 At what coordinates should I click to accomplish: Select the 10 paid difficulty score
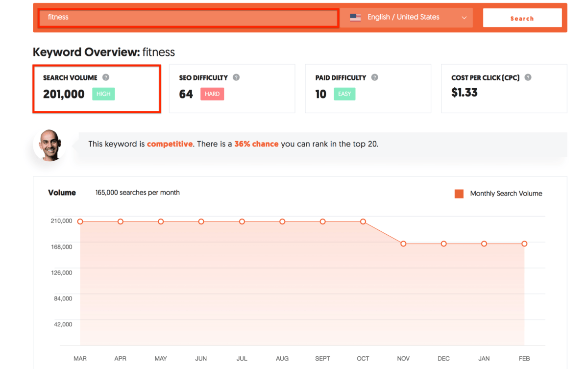pyautogui.click(x=321, y=94)
